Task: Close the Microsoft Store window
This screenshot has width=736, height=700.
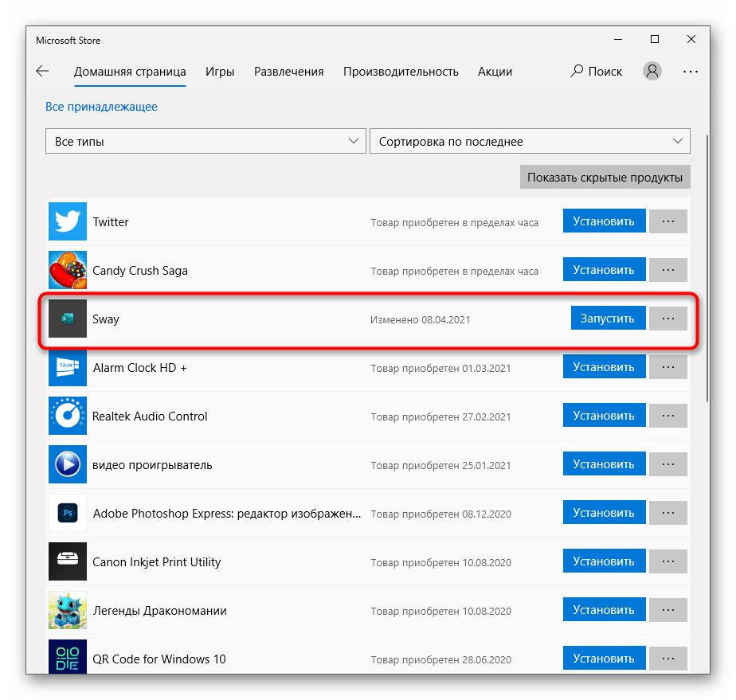Action: point(691,39)
